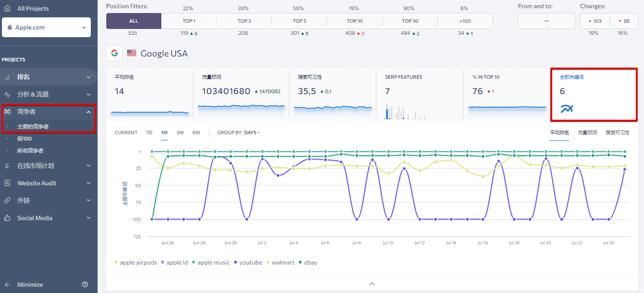Viewport: 644px width, 293px height.
Task: Open the SERP FEATURES metric card
Action: [419, 95]
